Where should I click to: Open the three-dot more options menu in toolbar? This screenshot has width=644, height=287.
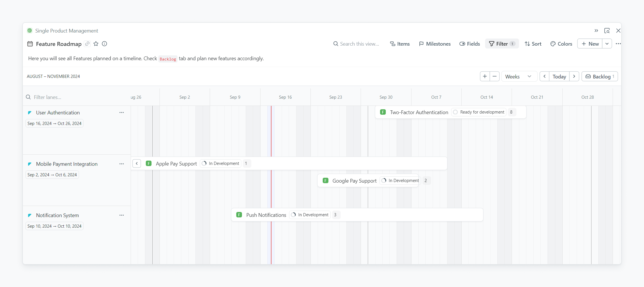(x=618, y=44)
